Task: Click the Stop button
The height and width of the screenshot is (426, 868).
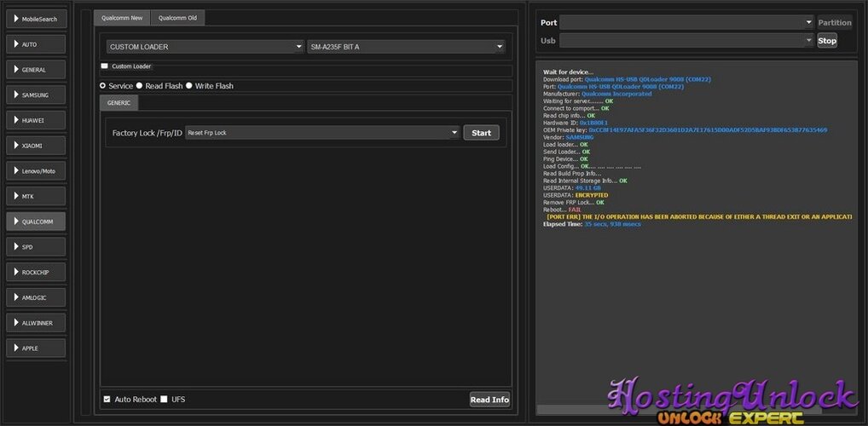Action: coord(827,40)
